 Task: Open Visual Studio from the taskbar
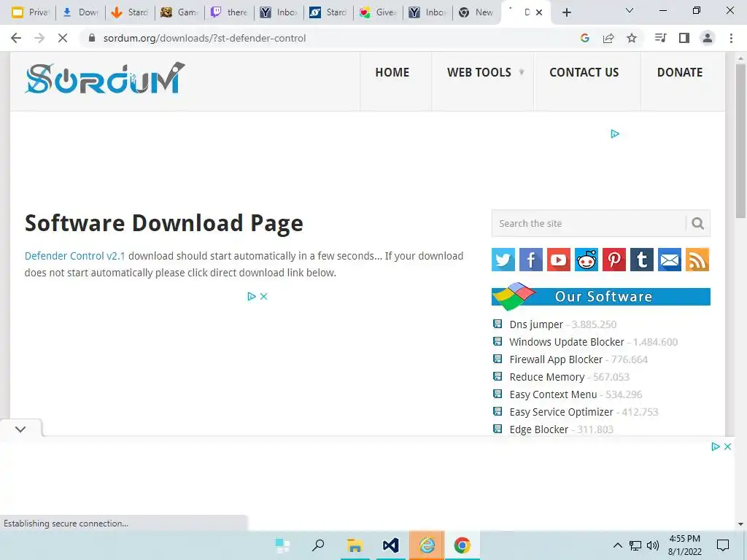pos(391,545)
